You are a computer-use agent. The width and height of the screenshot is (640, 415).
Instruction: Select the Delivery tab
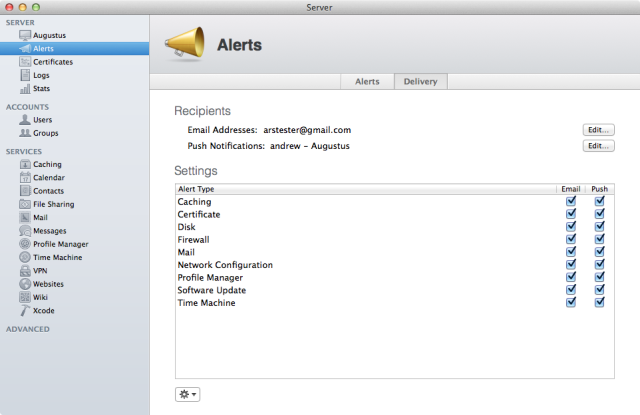[x=419, y=82]
